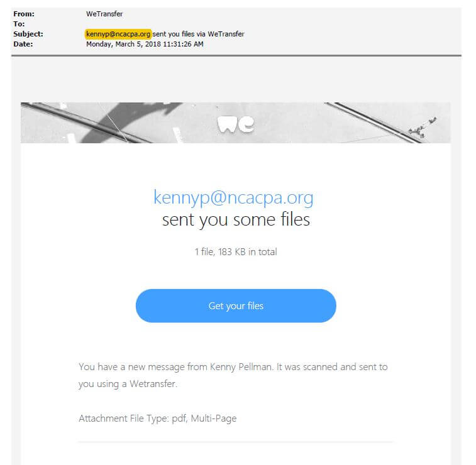The image size is (476, 465).
Task: Click the thin divider below attachment type
Action: (236, 442)
